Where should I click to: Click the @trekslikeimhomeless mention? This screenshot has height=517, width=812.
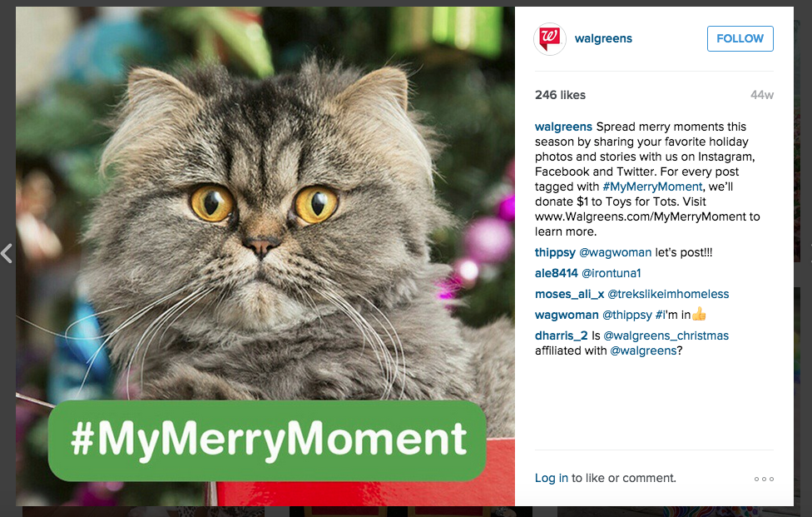click(668, 294)
